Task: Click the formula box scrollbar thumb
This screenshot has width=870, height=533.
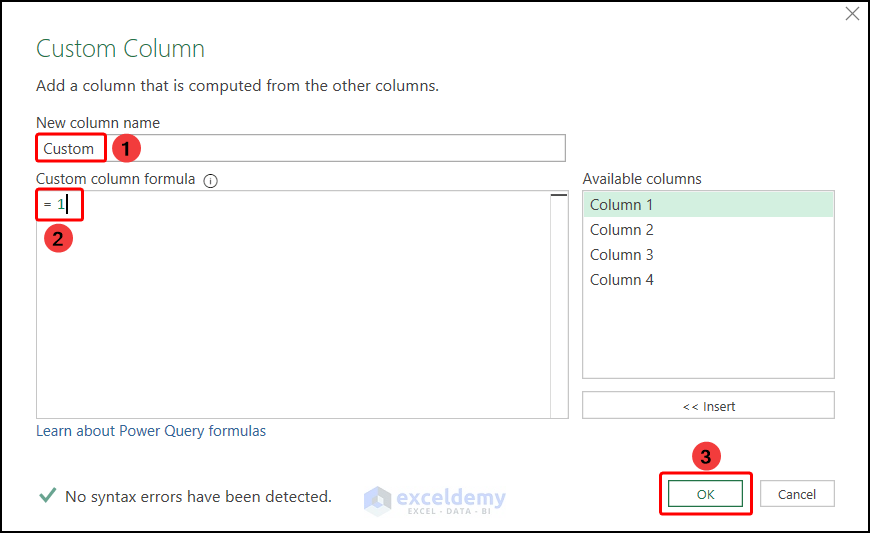Action: (x=559, y=196)
